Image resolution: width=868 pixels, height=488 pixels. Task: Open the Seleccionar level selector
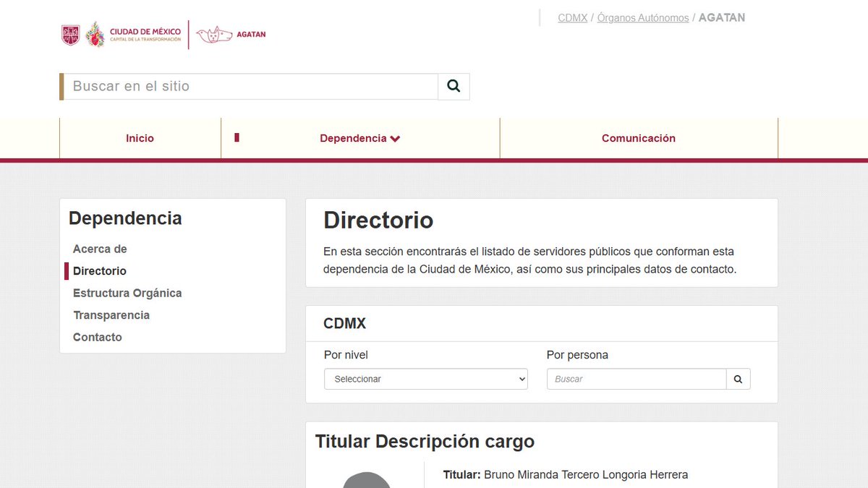pyautogui.click(x=425, y=378)
